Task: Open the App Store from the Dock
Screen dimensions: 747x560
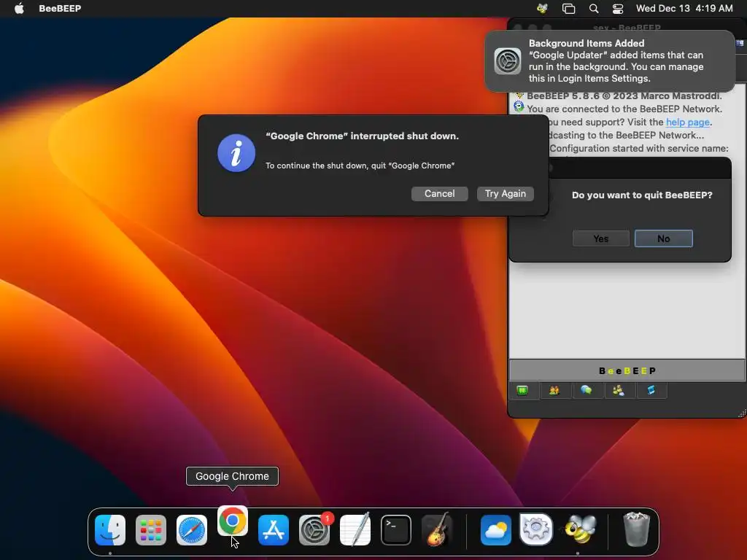Action: [x=274, y=529]
